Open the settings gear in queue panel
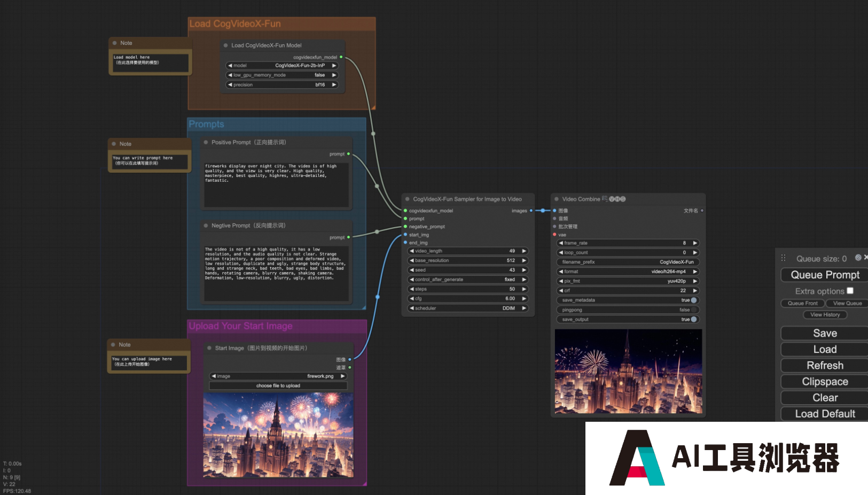This screenshot has height=495, width=868. (858, 258)
